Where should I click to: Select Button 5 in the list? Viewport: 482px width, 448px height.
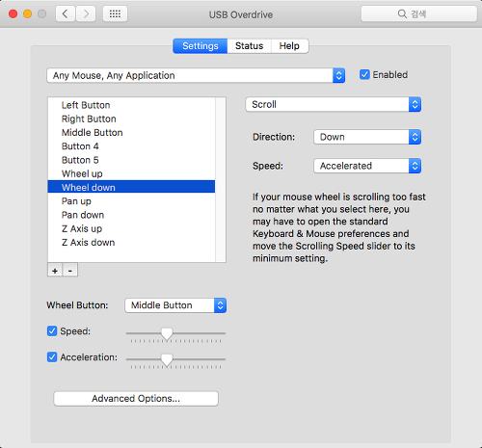(x=131, y=160)
